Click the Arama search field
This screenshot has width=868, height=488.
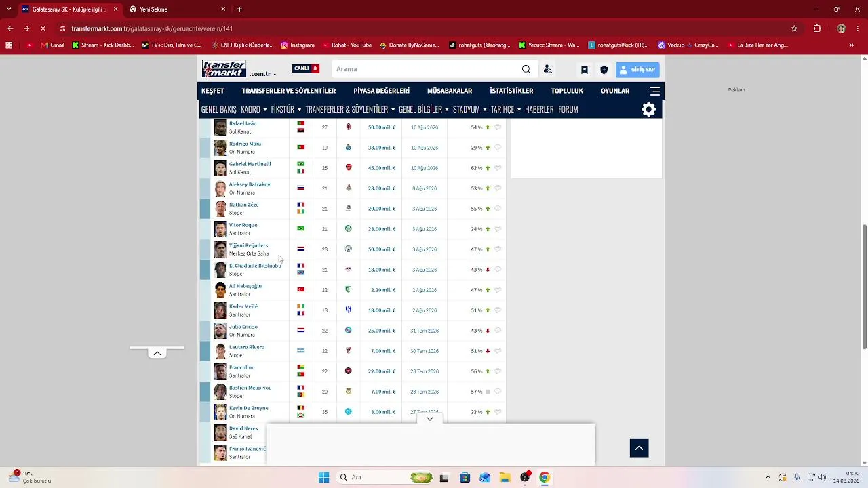[427, 69]
